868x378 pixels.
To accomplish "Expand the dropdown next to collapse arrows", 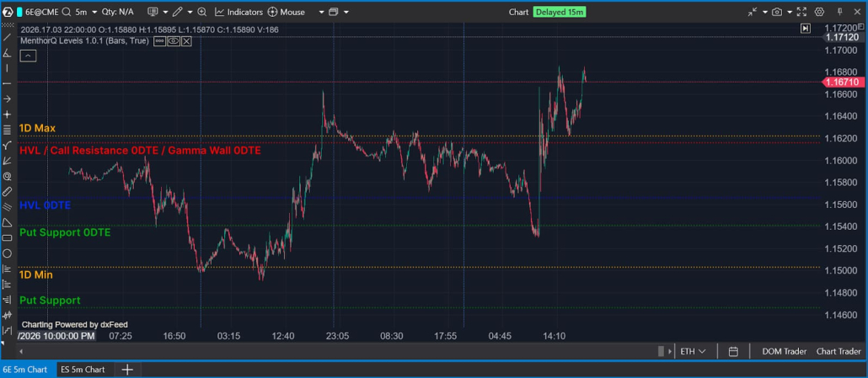I will pyautogui.click(x=765, y=12).
